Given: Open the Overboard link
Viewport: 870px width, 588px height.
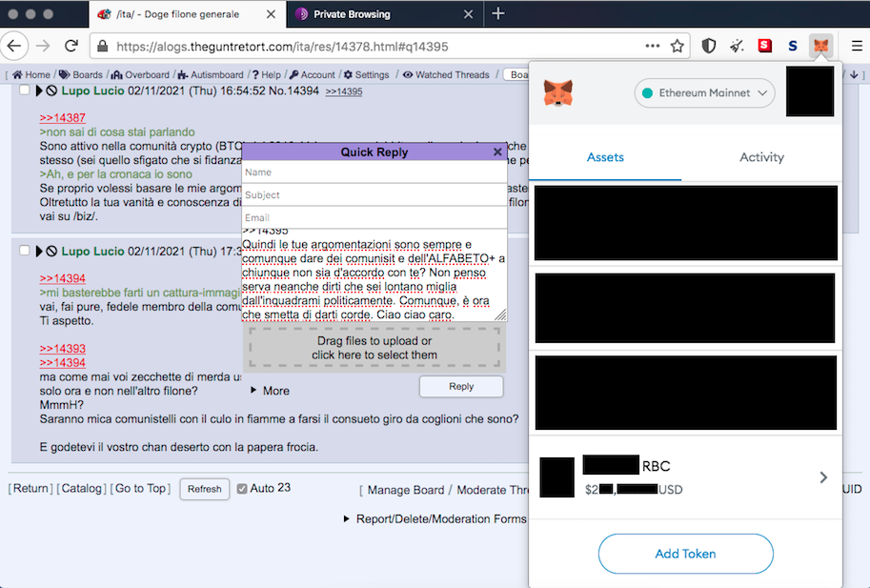Looking at the screenshot, I should (140, 75).
